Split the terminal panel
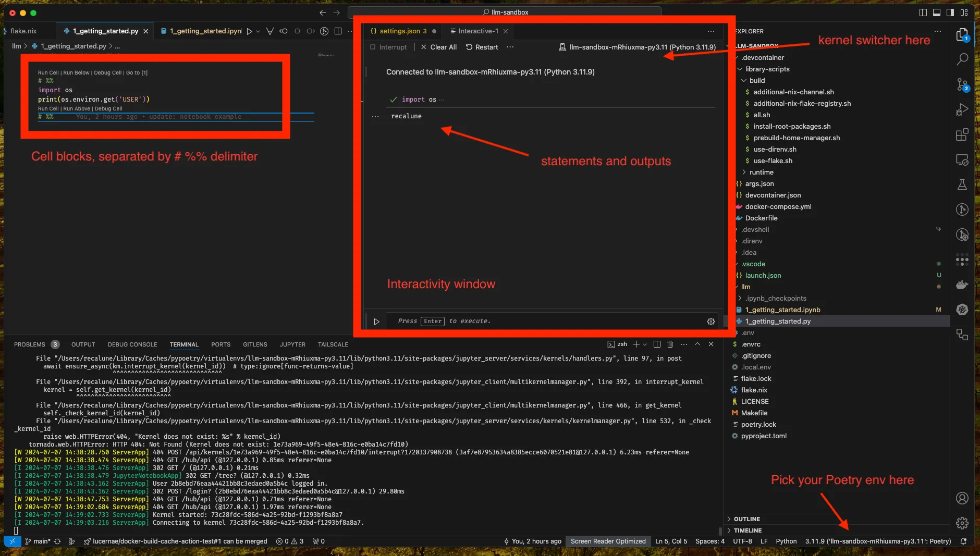 (657, 344)
